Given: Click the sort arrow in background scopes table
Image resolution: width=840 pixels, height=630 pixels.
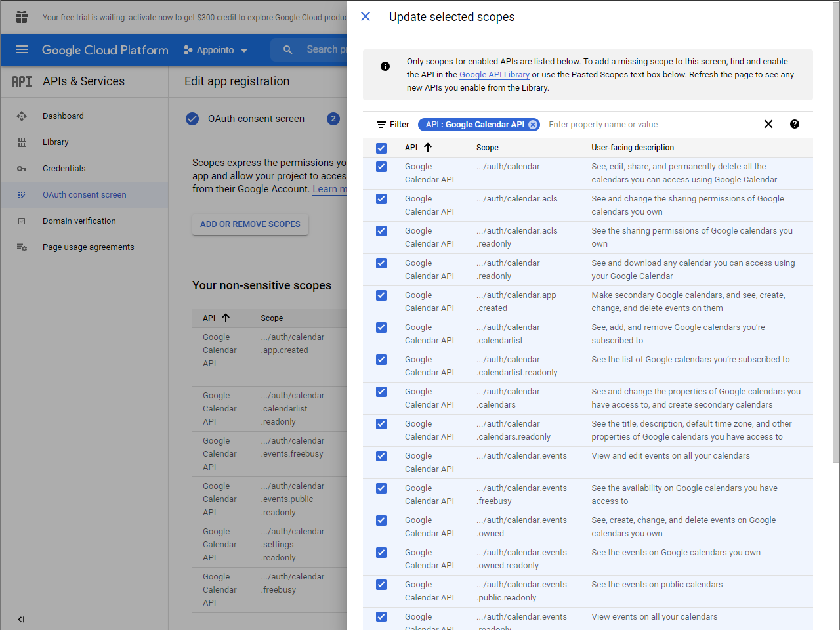Looking at the screenshot, I should tap(226, 318).
